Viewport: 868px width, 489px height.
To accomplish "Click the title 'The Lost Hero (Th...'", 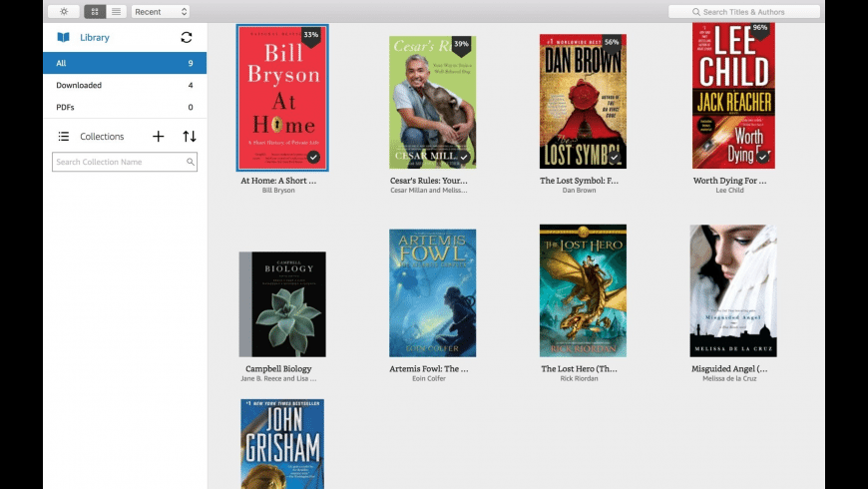I will point(579,369).
